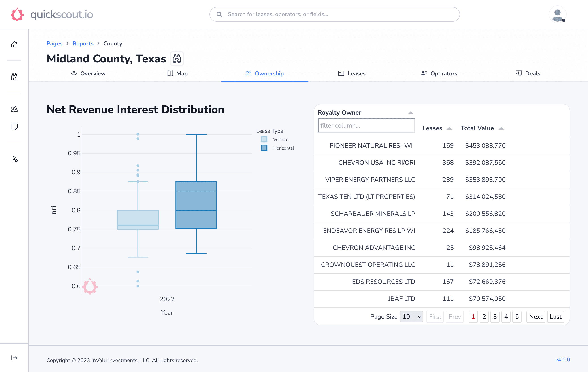The image size is (588, 372).
Task: Open the Deals tab
Action: [x=528, y=73]
